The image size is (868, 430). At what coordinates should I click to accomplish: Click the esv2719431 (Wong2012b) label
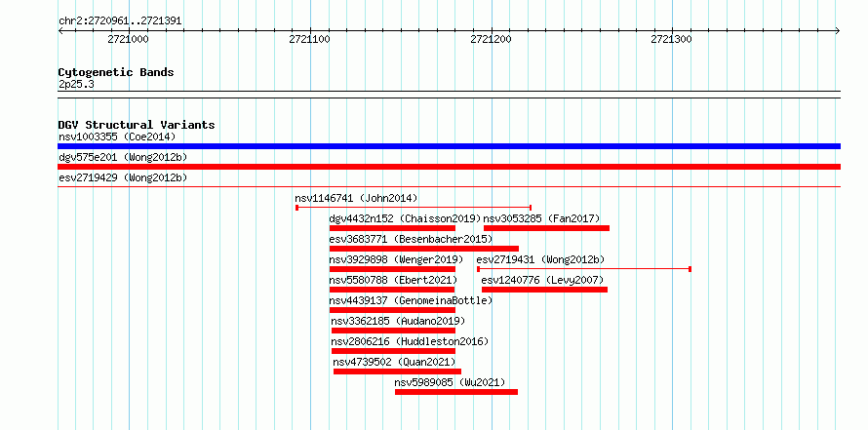541,259
